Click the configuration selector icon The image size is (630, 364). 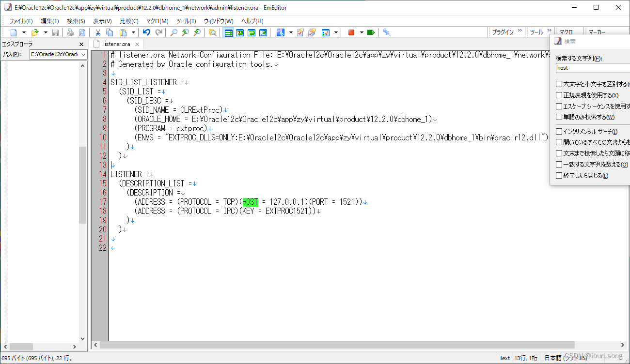[x=281, y=32]
